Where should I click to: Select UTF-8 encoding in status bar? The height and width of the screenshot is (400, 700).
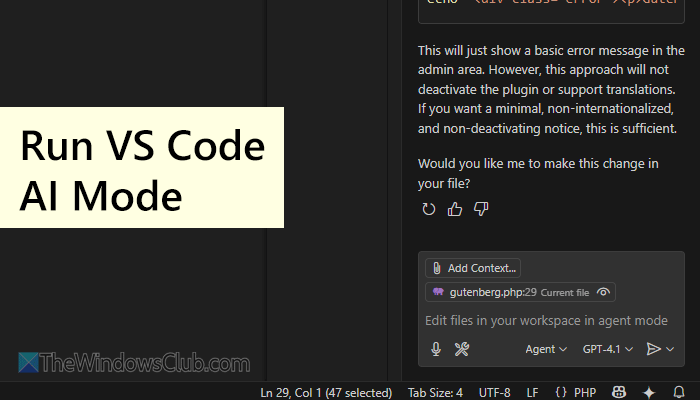point(495,393)
